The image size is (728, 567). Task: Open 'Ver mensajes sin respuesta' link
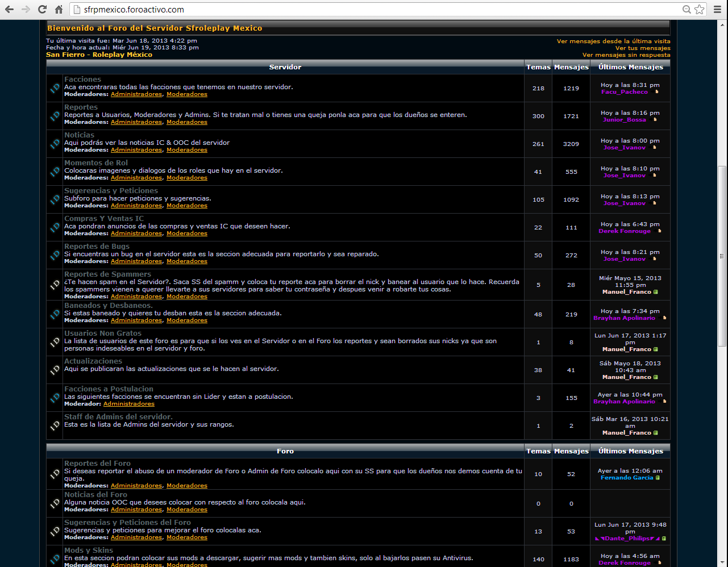pyautogui.click(x=626, y=55)
